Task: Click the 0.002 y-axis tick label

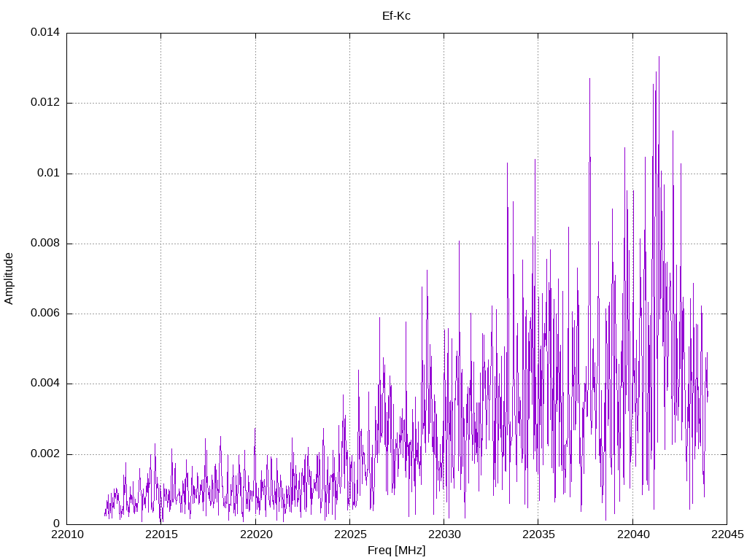Action: 45,454
